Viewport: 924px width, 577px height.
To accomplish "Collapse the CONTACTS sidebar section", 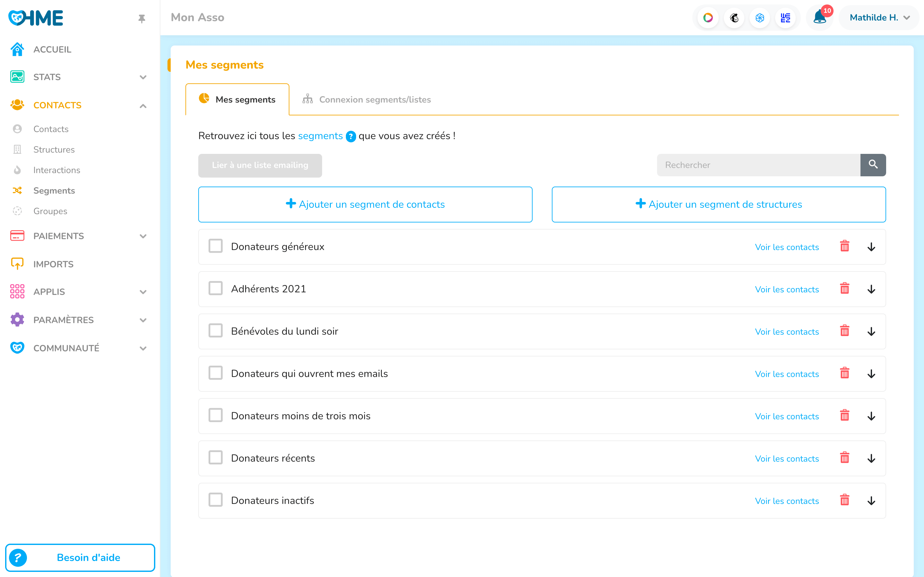I will click(x=143, y=106).
